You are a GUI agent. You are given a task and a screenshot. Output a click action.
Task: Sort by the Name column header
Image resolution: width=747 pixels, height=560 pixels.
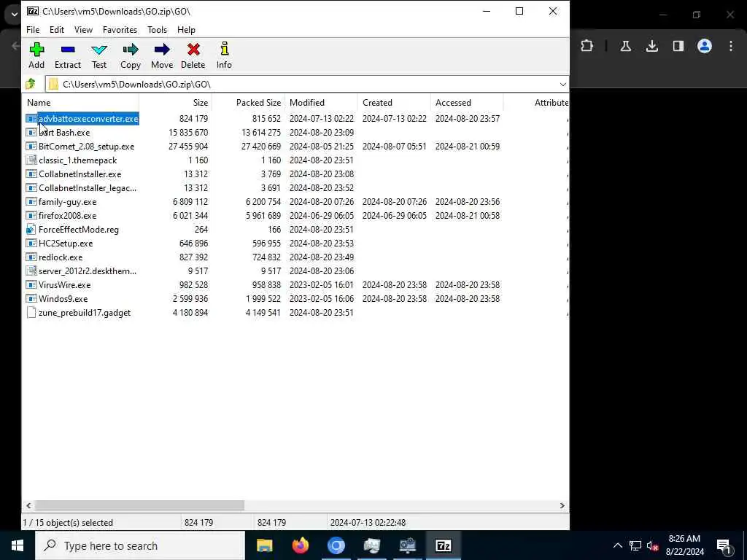point(81,102)
